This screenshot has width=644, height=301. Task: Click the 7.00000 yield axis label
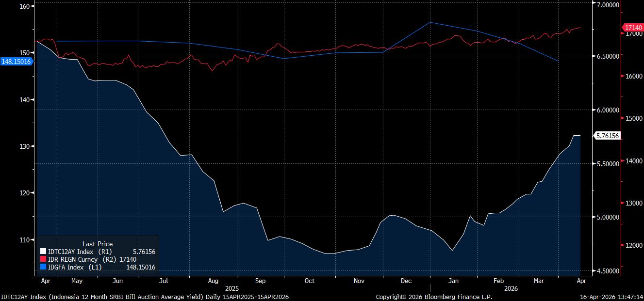[608, 4]
